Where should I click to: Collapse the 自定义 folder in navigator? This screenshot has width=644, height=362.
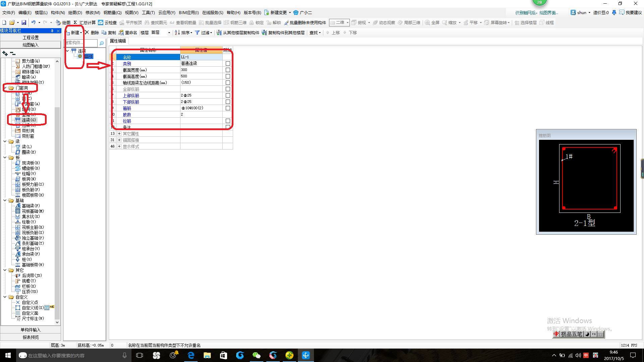pos(5,297)
